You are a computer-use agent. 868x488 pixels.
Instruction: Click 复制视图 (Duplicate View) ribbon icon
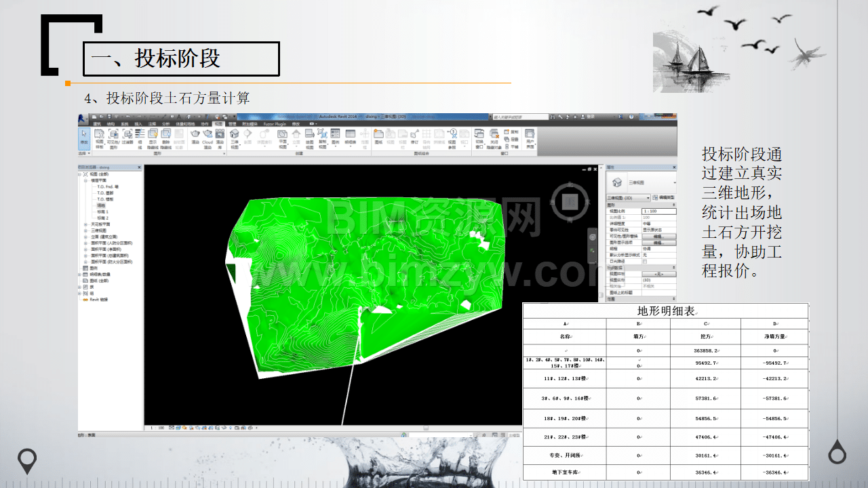point(322,139)
